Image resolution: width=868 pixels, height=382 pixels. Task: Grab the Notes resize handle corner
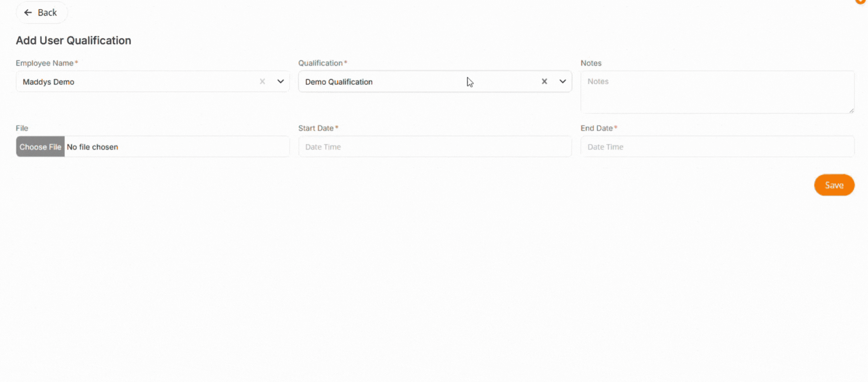pos(851,110)
